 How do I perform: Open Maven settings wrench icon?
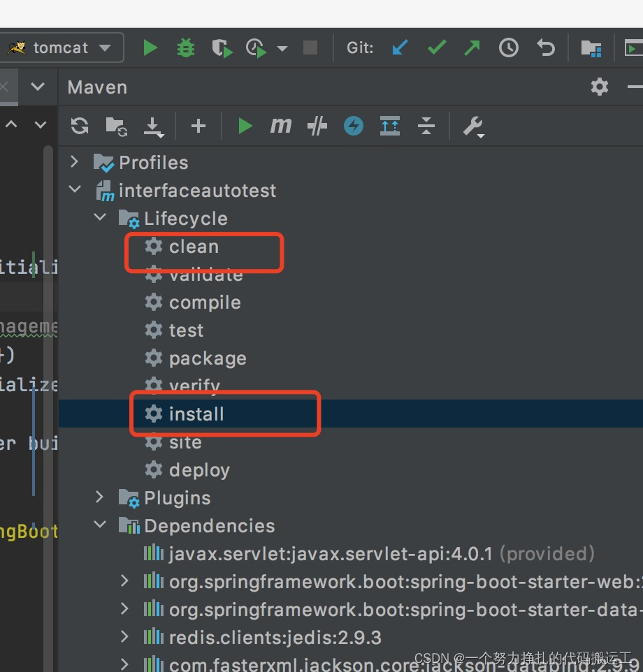473,127
